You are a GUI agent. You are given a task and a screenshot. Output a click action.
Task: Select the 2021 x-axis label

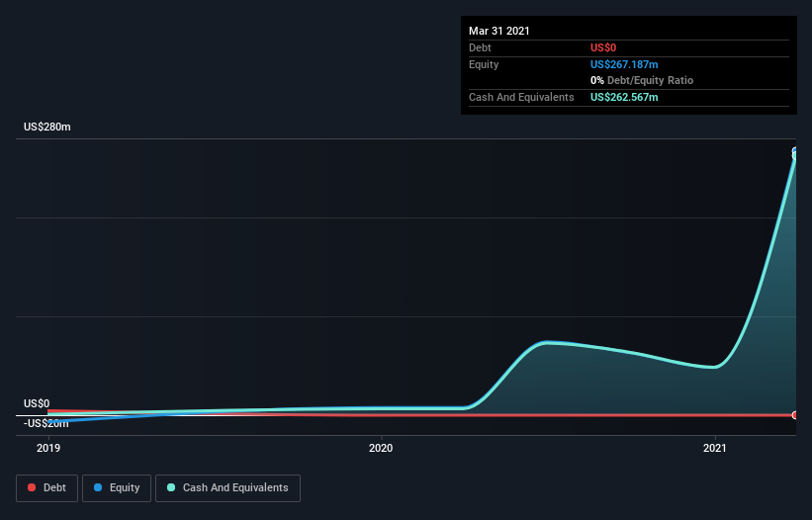[715, 448]
